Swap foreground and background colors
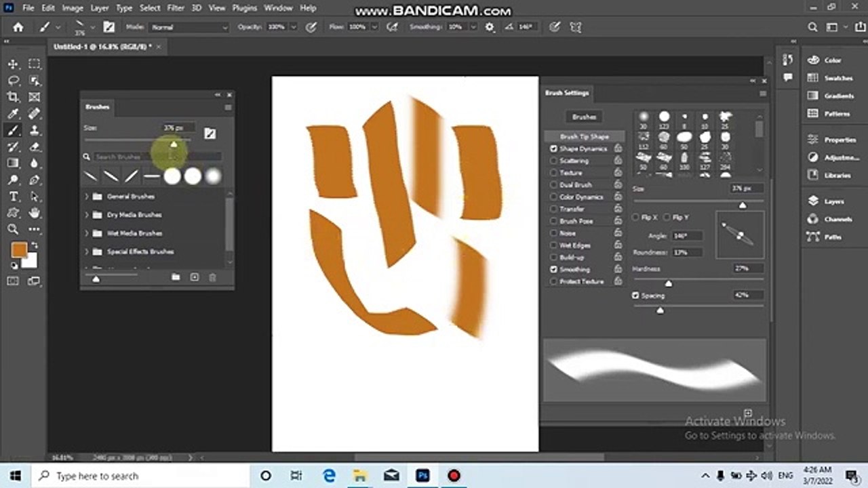 tap(35, 245)
